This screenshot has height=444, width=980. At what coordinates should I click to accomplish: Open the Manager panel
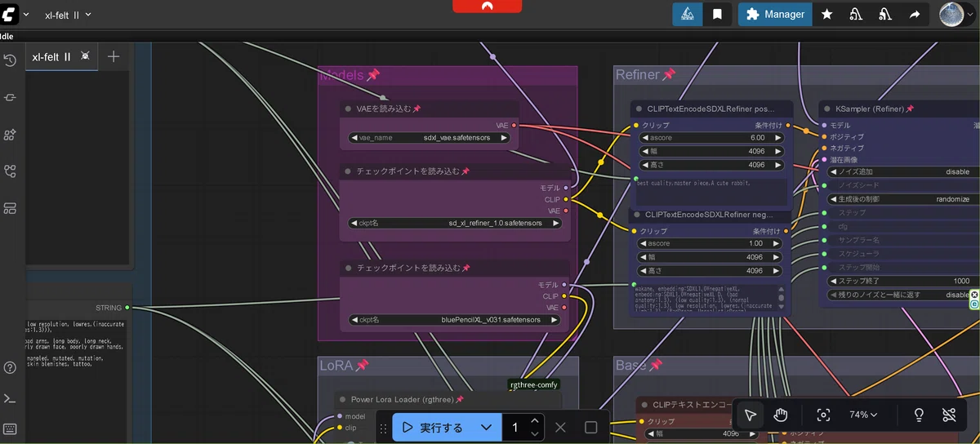click(x=776, y=15)
